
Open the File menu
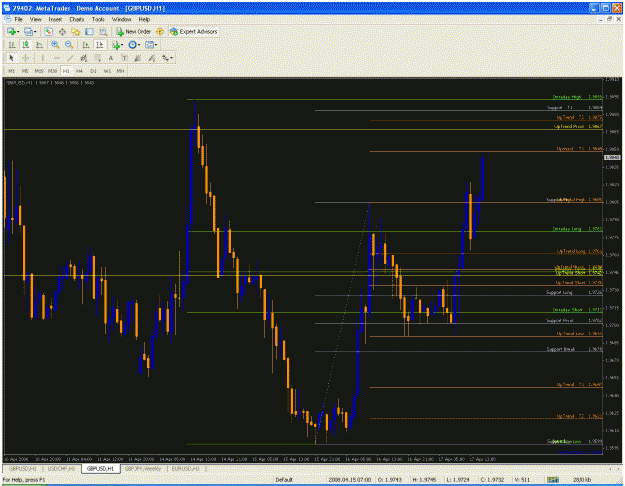[x=18, y=19]
